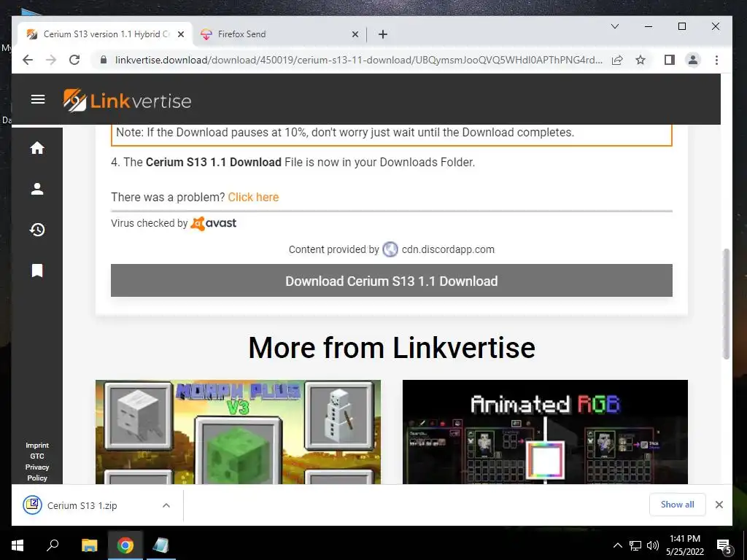The width and height of the screenshot is (747, 560).
Task: Open bookmarks icon in the Linkvertise sidebar
Action: (x=37, y=271)
